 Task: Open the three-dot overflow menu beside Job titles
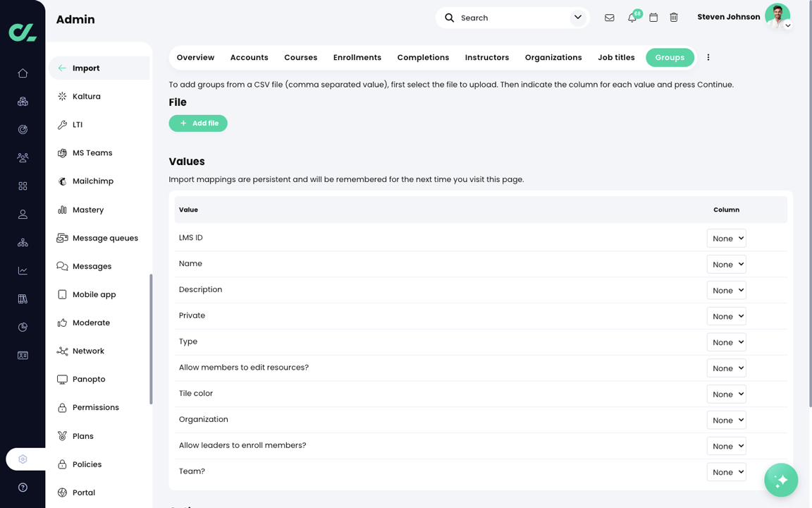708,57
